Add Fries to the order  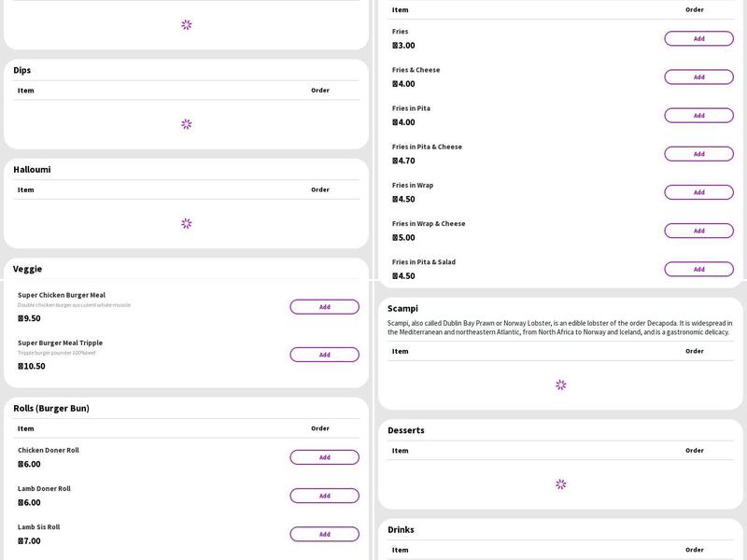pyautogui.click(x=698, y=39)
